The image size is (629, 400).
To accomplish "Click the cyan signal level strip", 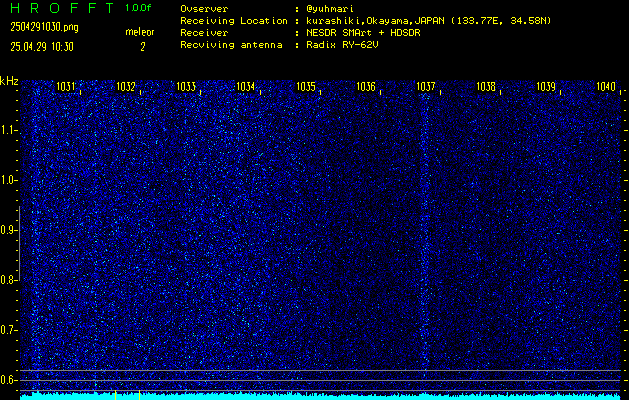I will (321, 397).
